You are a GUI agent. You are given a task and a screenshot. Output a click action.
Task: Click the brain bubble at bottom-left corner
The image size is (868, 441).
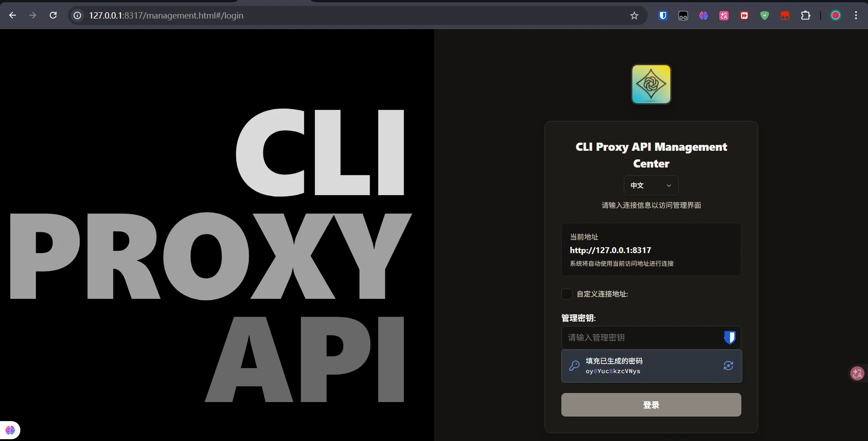(x=10, y=430)
